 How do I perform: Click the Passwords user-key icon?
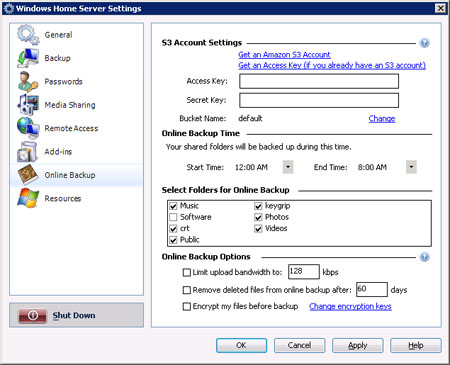(28, 81)
